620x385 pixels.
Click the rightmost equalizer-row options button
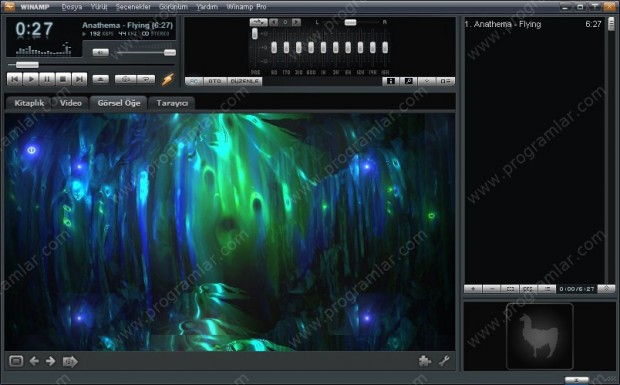pyautogui.click(x=445, y=81)
